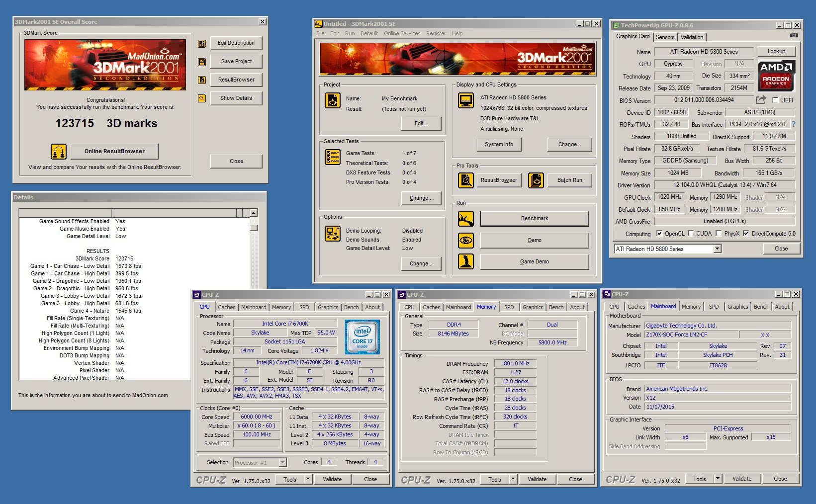816x504 pixels.
Task: Click the icon beside the ResultBrowser button in score window
Action: 202,80
